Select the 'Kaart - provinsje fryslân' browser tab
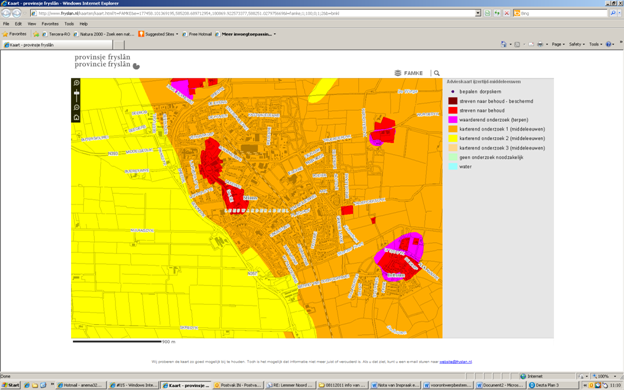This screenshot has height=390, width=624. pos(58,45)
